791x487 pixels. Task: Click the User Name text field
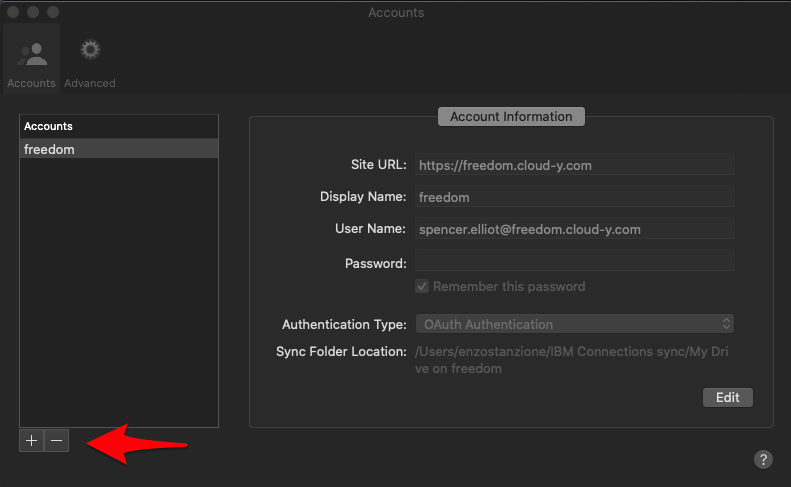[574, 229]
